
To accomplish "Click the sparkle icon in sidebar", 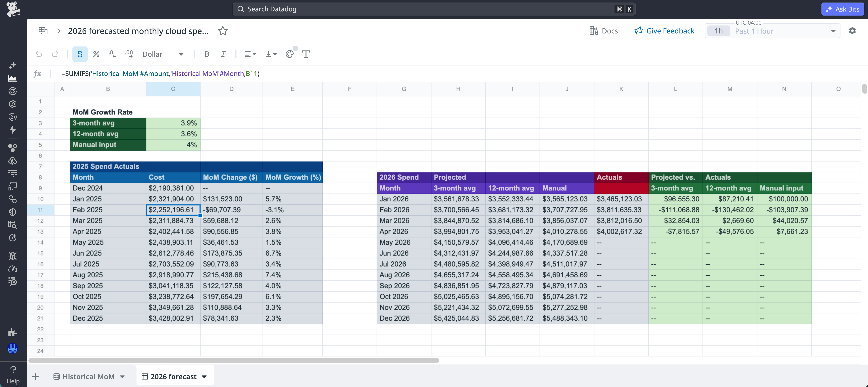I will [13, 65].
